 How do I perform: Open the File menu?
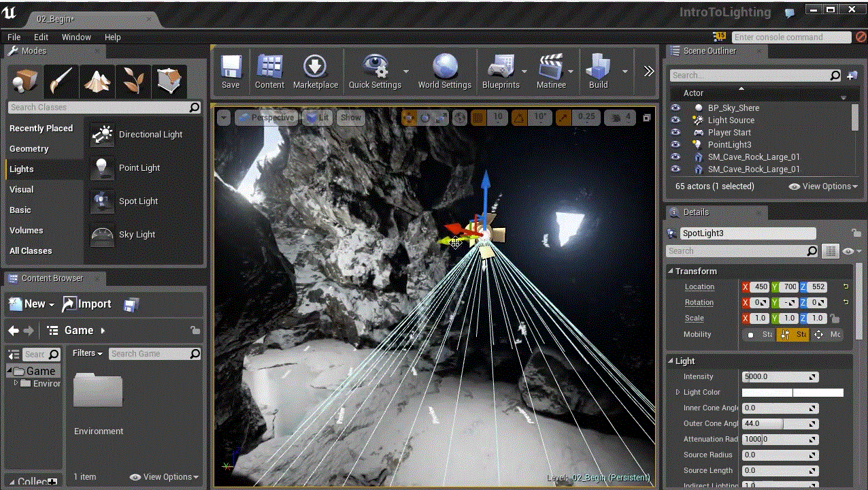coord(14,37)
